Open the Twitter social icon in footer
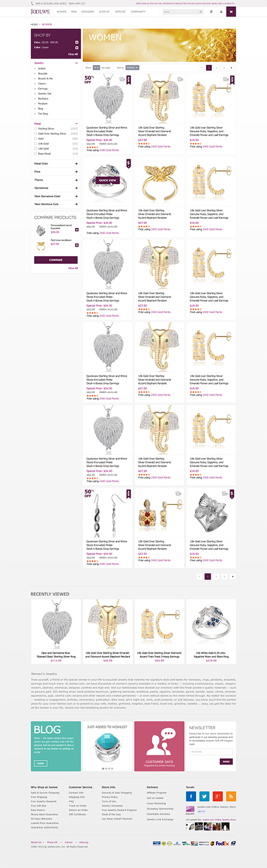The width and height of the screenshot is (267, 868). click(204, 796)
